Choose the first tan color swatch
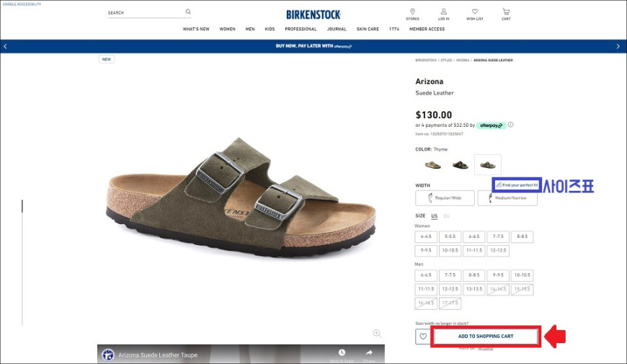Viewport: 627px width, 364px height. coord(432,165)
